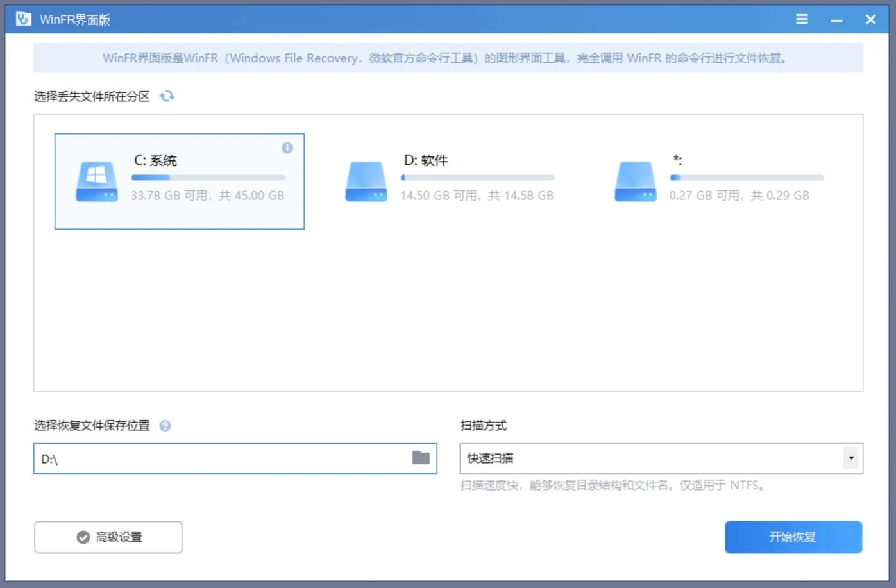Image resolution: width=896 pixels, height=588 pixels.
Task: Open the hamburger menu in the title bar
Action: click(801, 19)
